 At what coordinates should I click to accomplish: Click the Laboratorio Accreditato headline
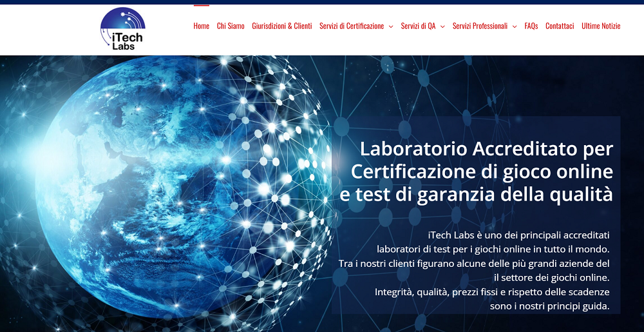click(x=477, y=171)
